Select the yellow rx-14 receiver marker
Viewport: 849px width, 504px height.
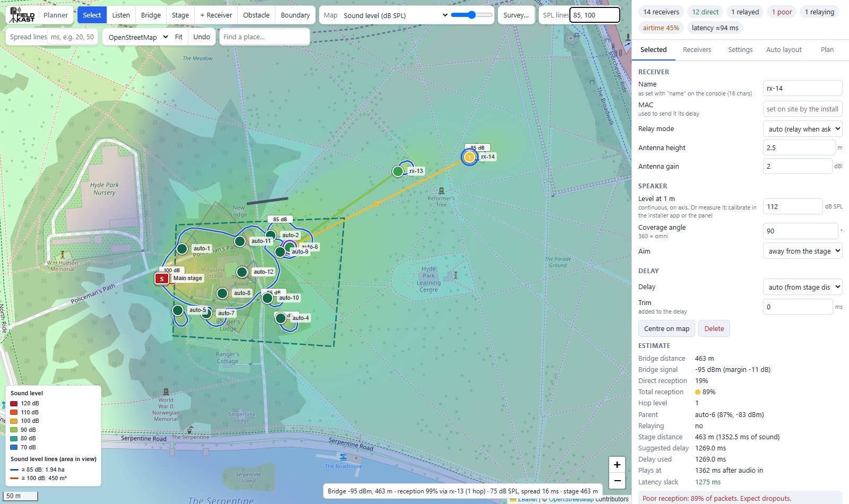click(469, 157)
